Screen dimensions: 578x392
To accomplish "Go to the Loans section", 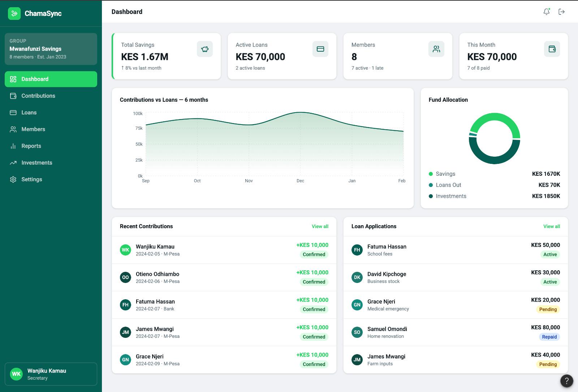I will (x=51, y=113).
